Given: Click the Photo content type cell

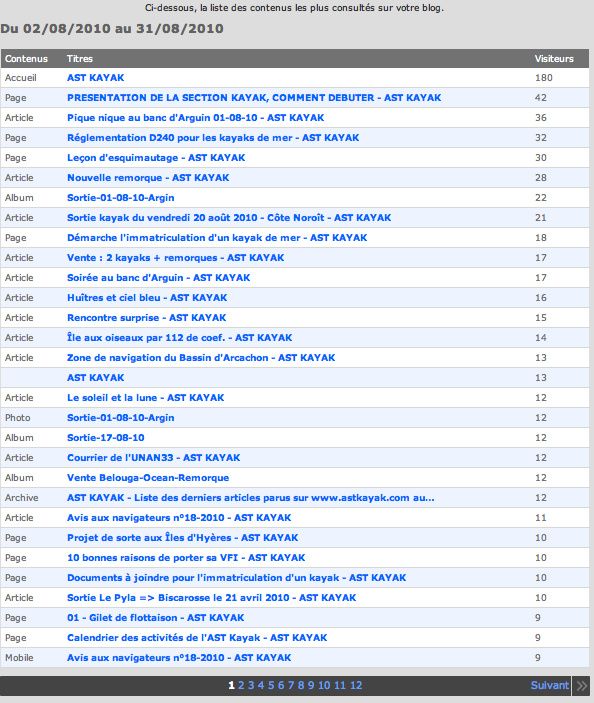Looking at the screenshot, I should 17,418.
